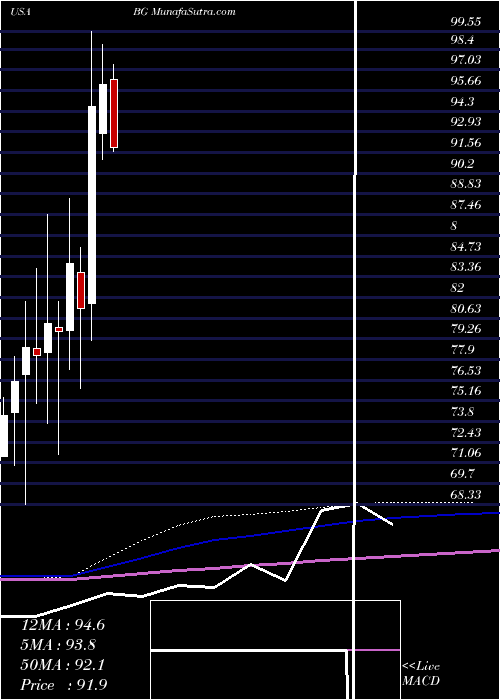The width and height of the screenshot is (500, 700).
Task: Click the 88.83 price axis value
Action: [x=466, y=184]
